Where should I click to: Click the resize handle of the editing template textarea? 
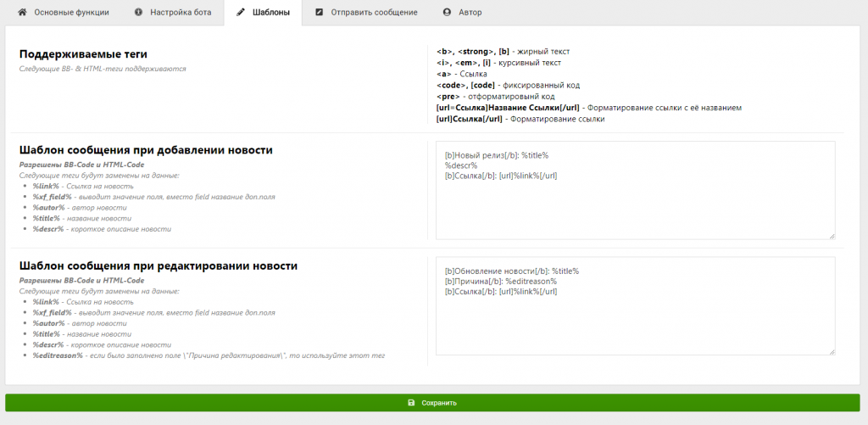pos(832,351)
